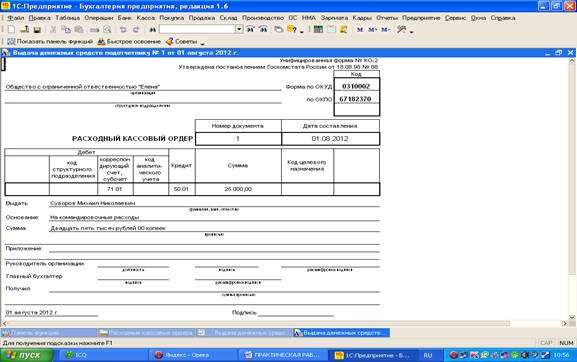The image size is (577, 362).
Task: Click the date cell 01.08.2012
Action: point(330,139)
